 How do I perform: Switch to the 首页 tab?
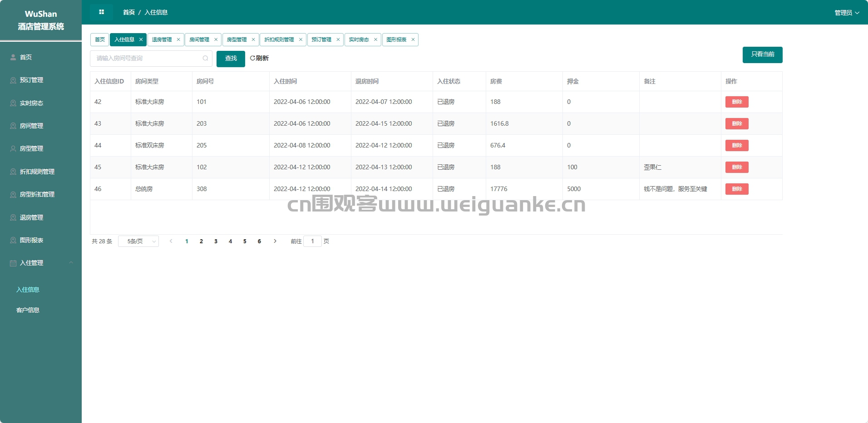(99, 39)
